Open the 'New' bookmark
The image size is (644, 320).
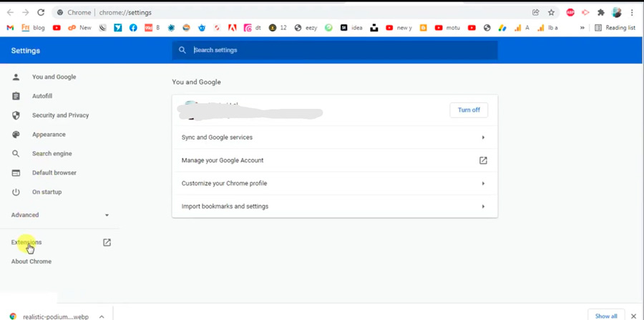(x=79, y=28)
